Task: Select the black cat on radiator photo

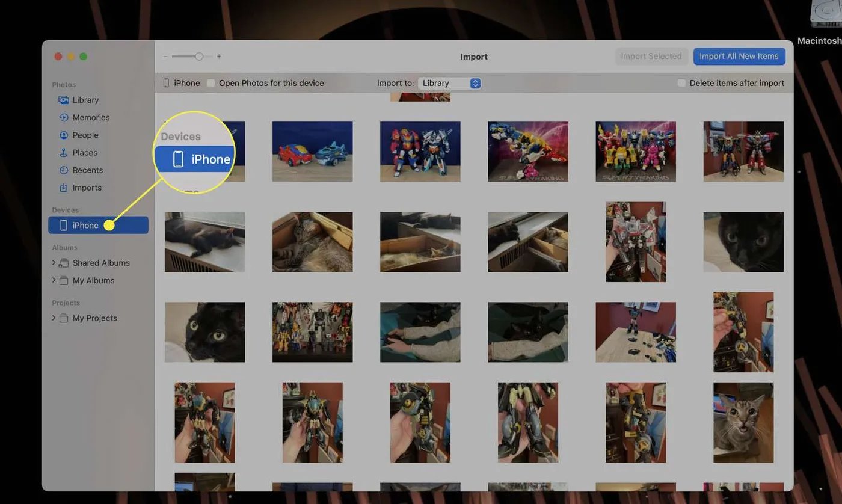Action: 205,242
